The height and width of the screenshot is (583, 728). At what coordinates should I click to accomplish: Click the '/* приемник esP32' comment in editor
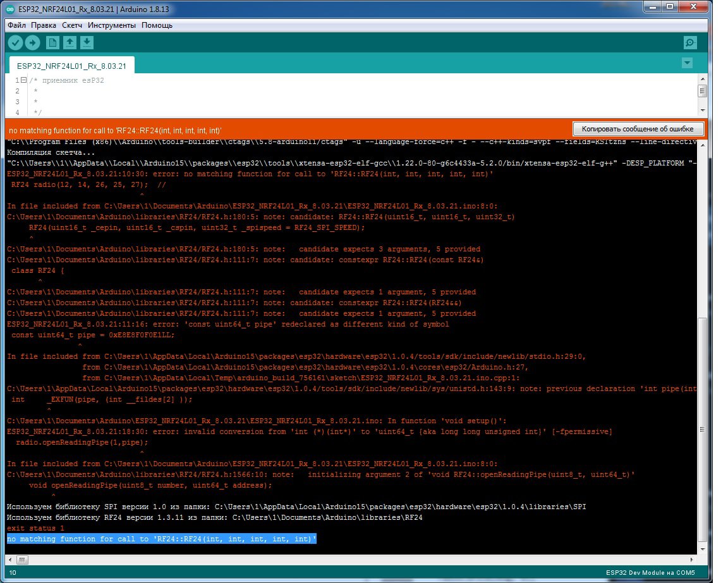(x=67, y=80)
